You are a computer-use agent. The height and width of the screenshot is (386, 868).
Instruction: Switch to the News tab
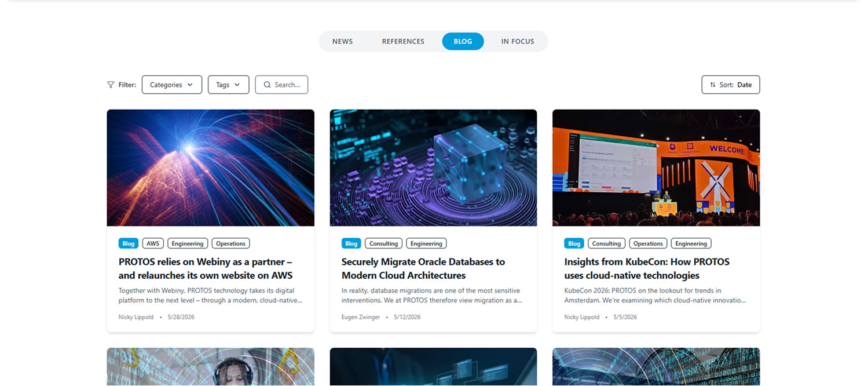pos(342,41)
